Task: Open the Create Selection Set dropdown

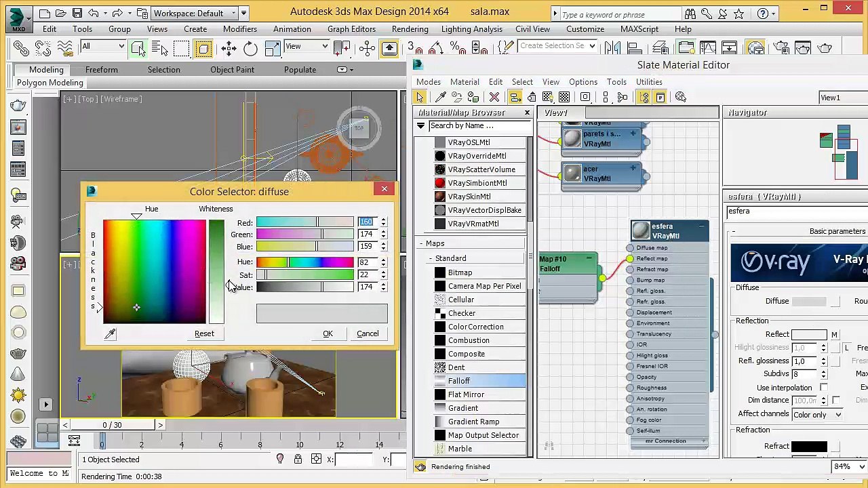Action: coord(556,46)
